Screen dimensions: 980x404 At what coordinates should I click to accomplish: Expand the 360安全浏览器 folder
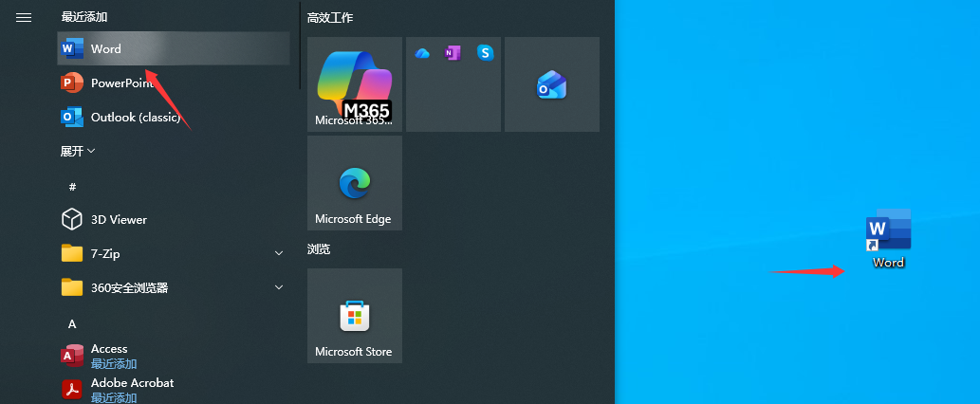coord(279,287)
